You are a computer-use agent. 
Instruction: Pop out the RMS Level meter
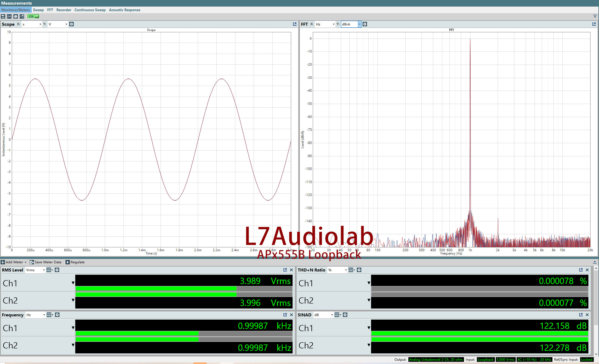coord(285,270)
